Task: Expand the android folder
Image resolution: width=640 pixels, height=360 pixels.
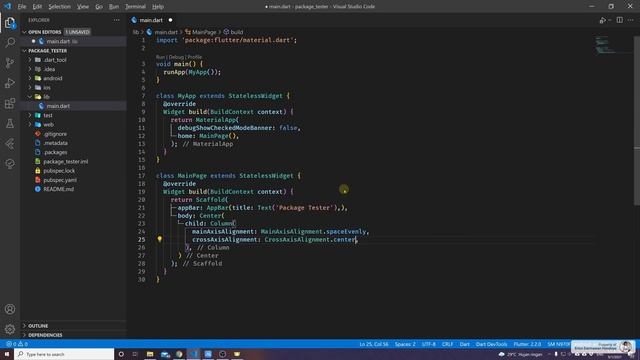Action: [x=53, y=78]
